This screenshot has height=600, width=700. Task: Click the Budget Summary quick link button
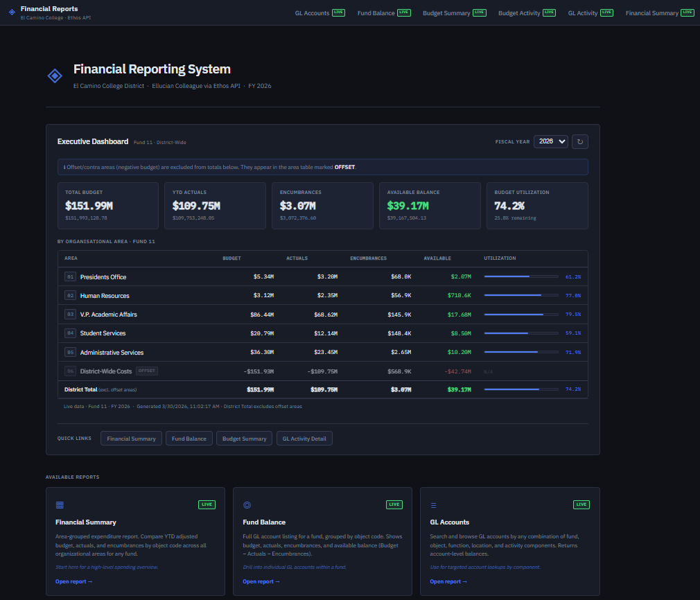pyautogui.click(x=244, y=438)
